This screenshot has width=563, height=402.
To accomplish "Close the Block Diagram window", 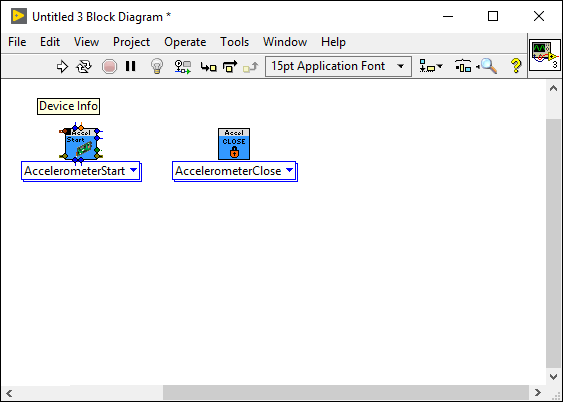I will 539,16.
